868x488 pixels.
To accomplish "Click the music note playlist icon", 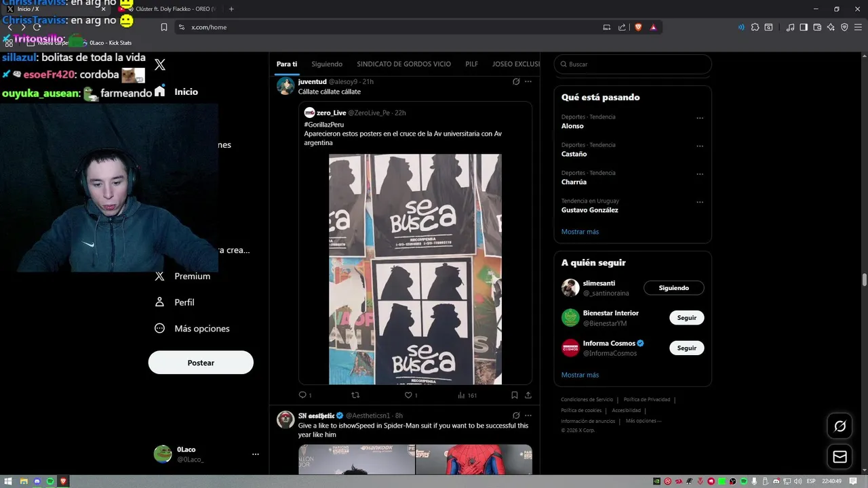I will (790, 27).
